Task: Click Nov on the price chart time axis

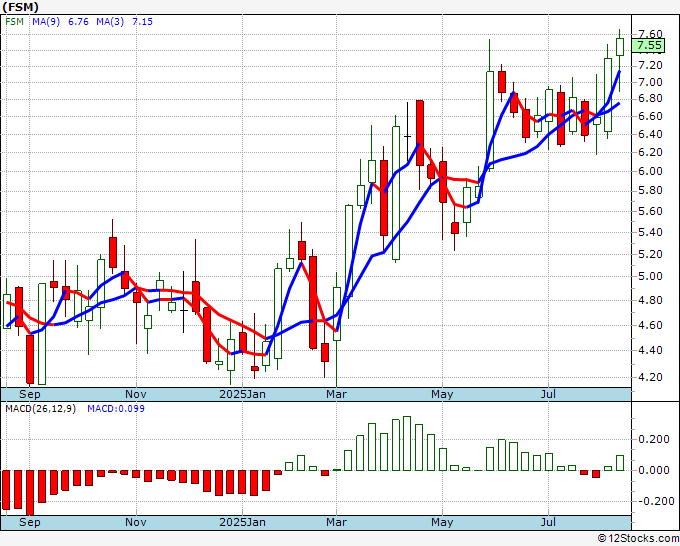Action: [x=136, y=394]
